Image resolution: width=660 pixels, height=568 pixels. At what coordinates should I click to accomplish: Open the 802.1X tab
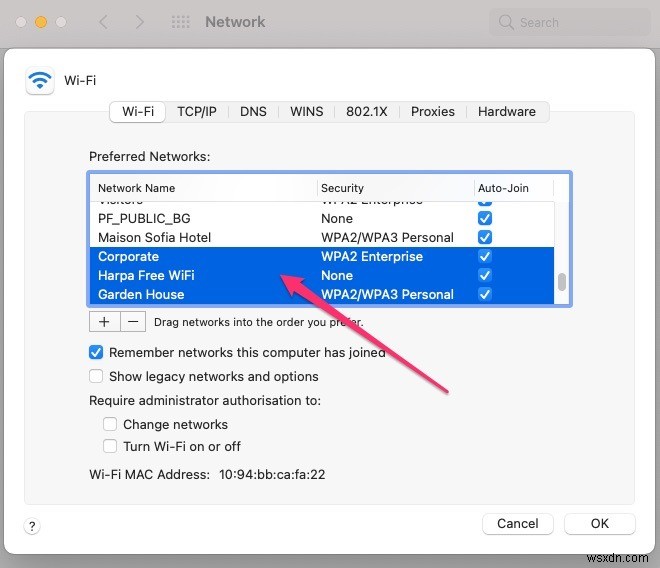tap(367, 112)
